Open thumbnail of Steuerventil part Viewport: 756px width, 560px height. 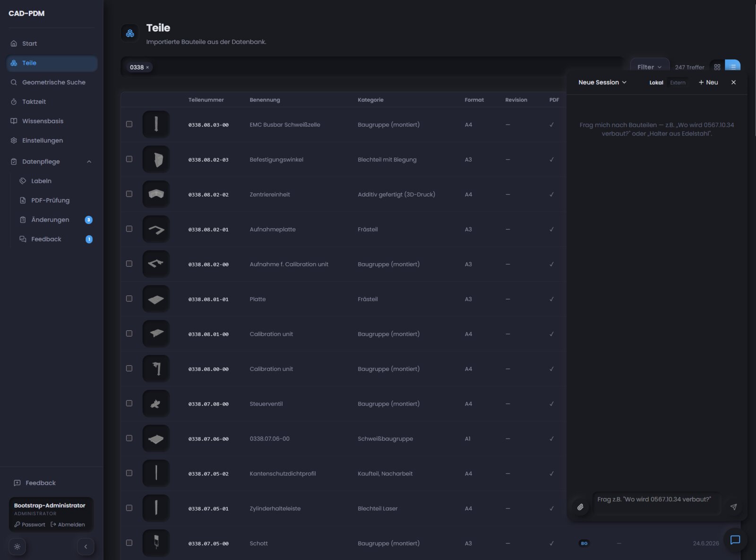pyautogui.click(x=156, y=404)
